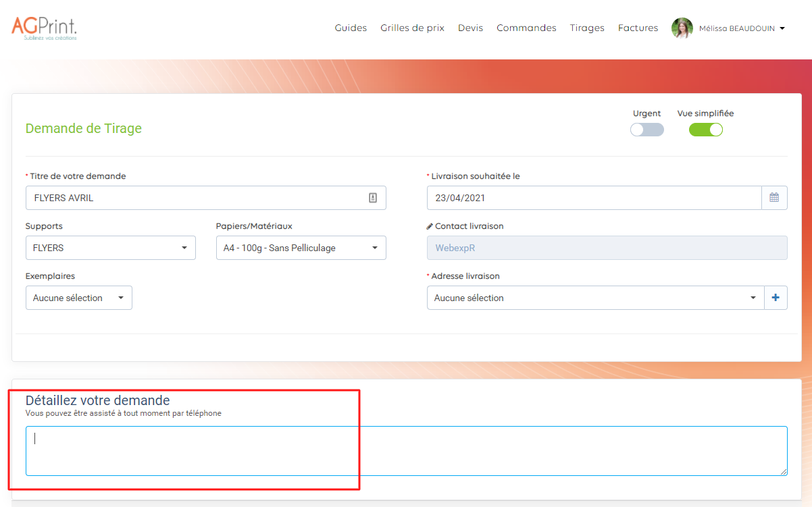Expand the Papiers/Matériaux dropdown
The image size is (812, 507).
point(301,248)
